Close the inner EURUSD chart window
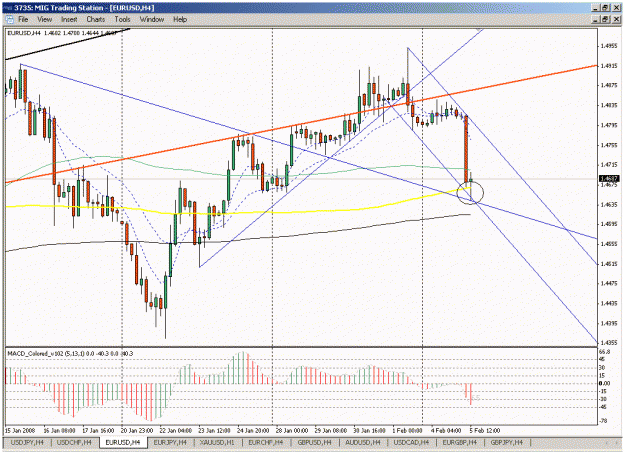 point(616,19)
